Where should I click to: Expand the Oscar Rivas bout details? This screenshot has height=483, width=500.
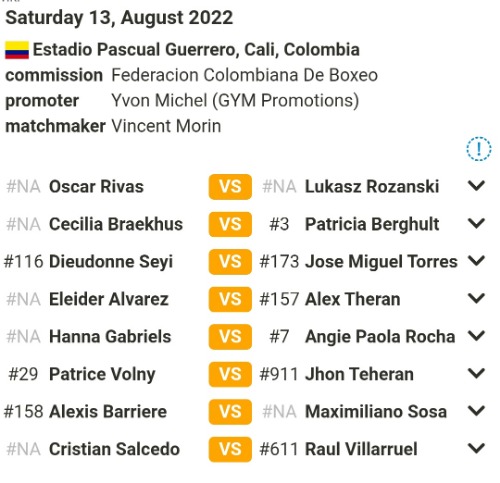[476, 186]
